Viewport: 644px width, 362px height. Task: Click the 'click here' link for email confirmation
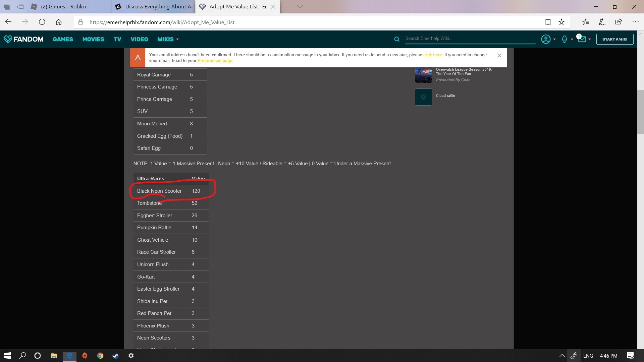coord(432,55)
